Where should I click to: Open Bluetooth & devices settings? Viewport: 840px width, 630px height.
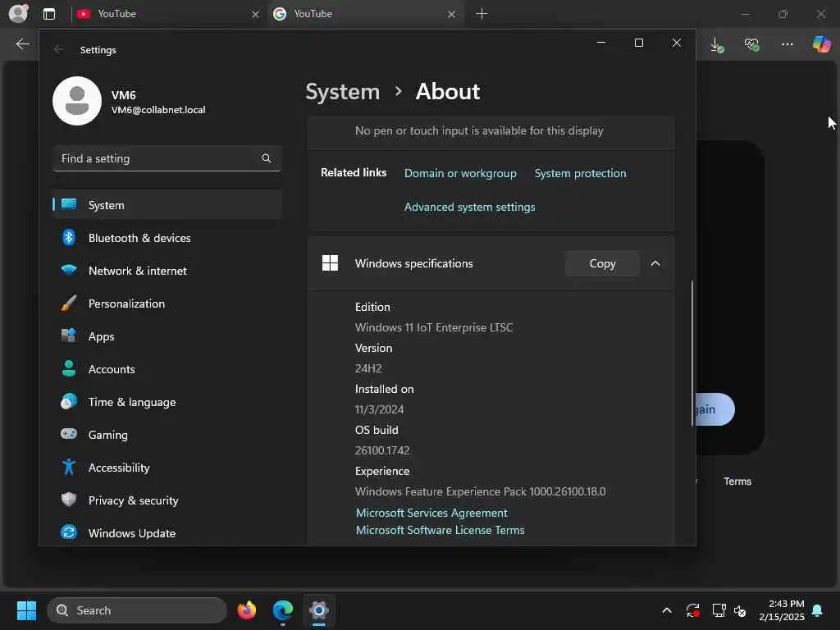click(x=167, y=238)
